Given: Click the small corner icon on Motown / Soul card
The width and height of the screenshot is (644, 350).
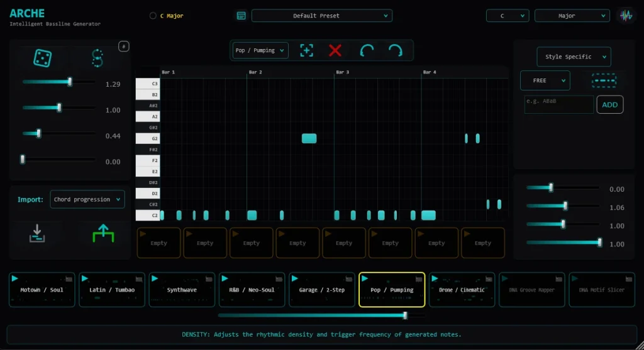Looking at the screenshot, I should 69,279.
